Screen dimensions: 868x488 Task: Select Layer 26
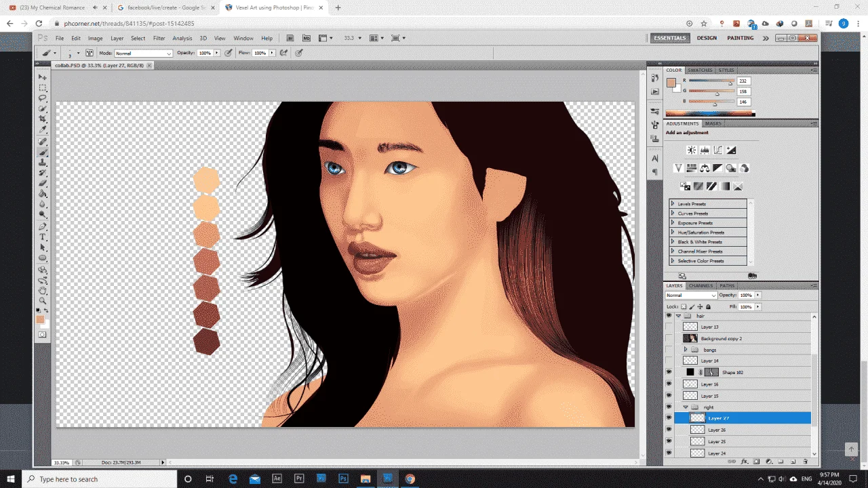743,430
